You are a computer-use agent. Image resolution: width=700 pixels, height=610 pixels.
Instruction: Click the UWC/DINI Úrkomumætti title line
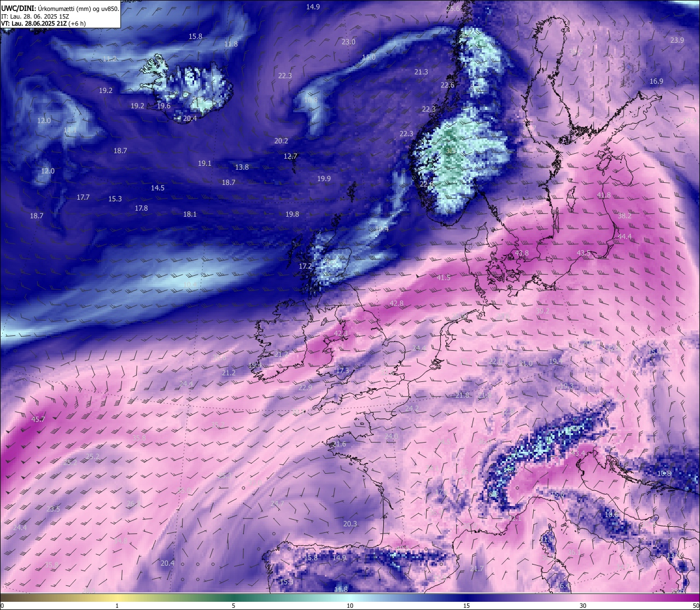pyautogui.click(x=60, y=9)
